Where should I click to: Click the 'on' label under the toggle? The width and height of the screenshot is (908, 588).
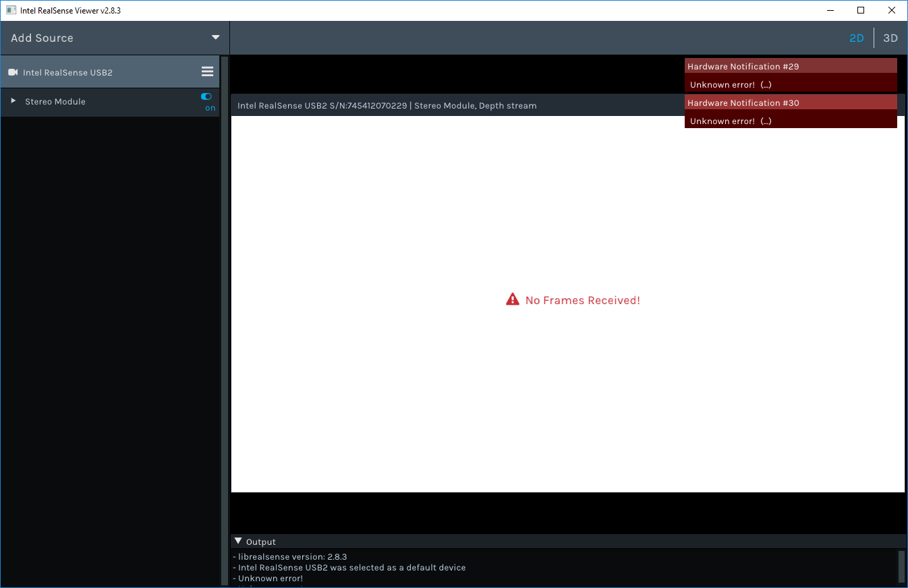pos(209,107)
